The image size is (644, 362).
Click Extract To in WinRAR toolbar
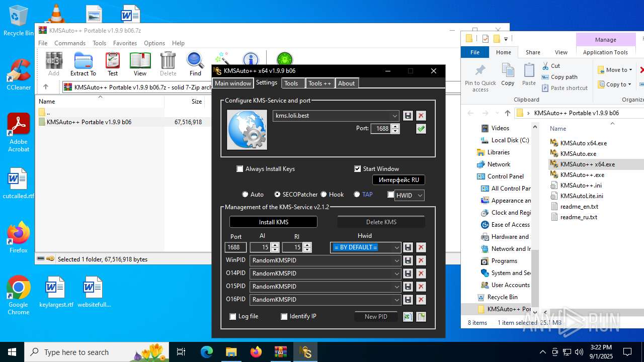click(x=83, y=64)
